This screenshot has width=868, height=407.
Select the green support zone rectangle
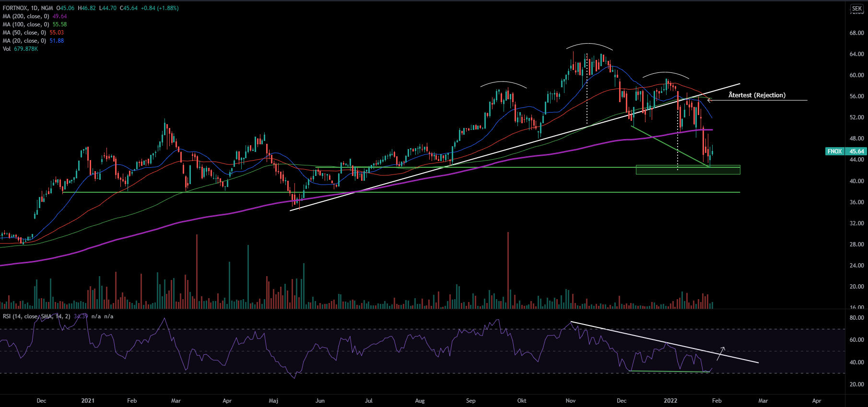(x=688, y=170)
